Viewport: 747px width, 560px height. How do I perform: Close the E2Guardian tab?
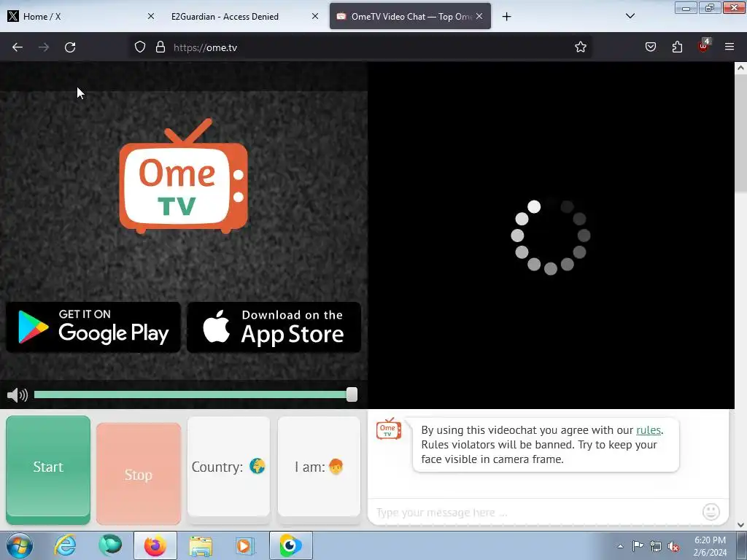[315, 16]
